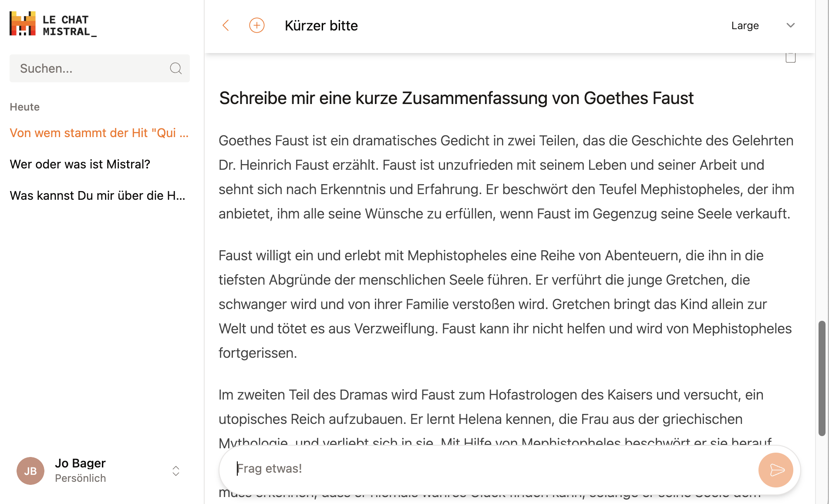
Task: Open chat 'Wer oder was ist Mistral?'
Action: [80, 164]
